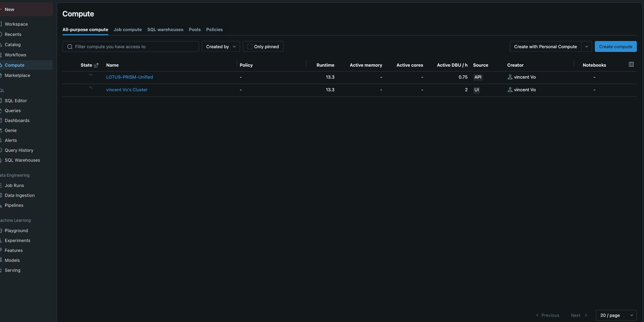644x322 pixels.
Task: Open the 20 / page selector
Action: 616,315
